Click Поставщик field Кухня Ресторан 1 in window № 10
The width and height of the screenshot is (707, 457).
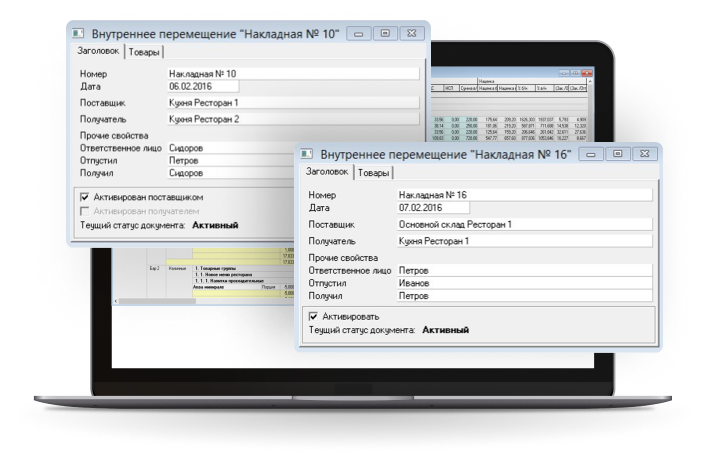(x=293, y=103)
